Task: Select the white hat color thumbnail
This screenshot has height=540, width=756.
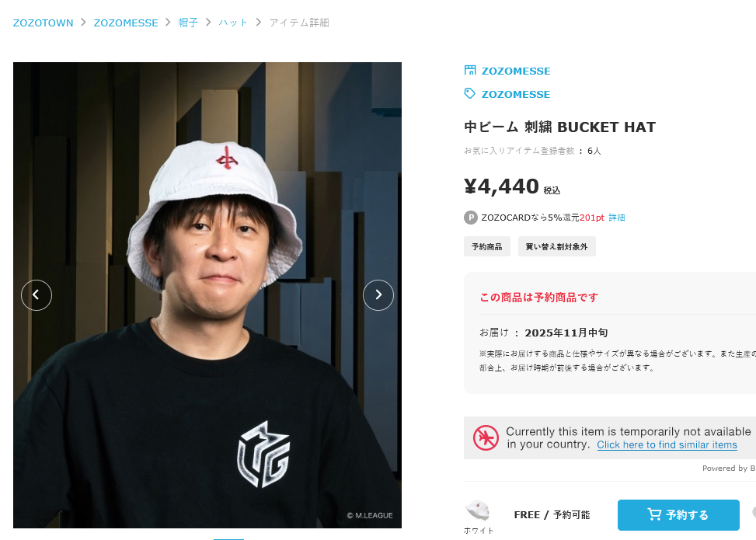Action: point(477,510)
